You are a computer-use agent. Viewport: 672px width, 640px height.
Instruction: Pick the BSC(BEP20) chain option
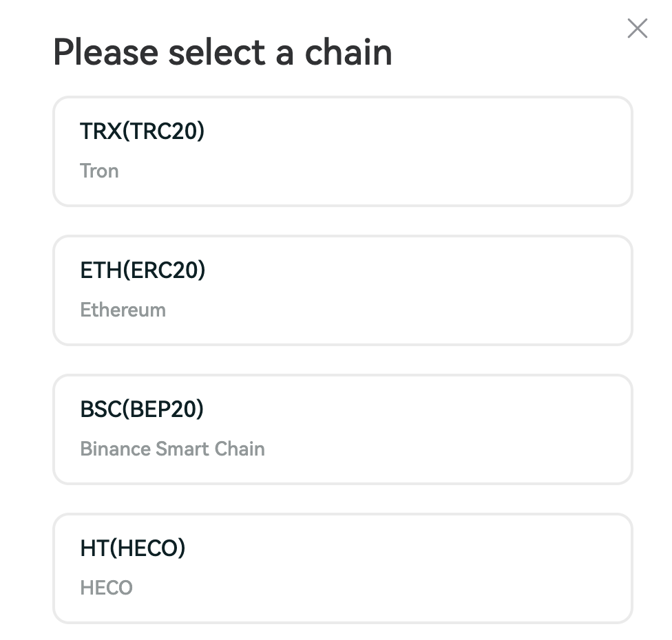coord(342,429)
